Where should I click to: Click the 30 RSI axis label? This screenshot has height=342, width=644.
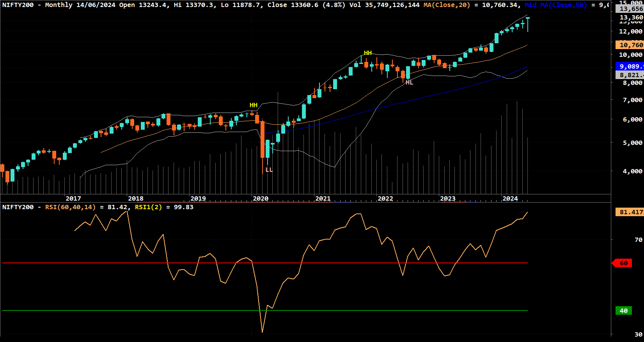click(x=638, y=334)
